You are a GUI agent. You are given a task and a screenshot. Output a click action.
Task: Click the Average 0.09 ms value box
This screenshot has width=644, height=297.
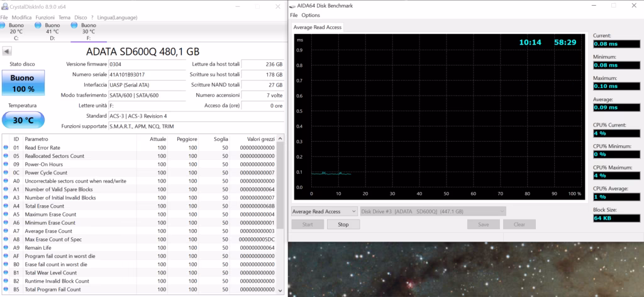pyautogui.click(x=616, y=108)
